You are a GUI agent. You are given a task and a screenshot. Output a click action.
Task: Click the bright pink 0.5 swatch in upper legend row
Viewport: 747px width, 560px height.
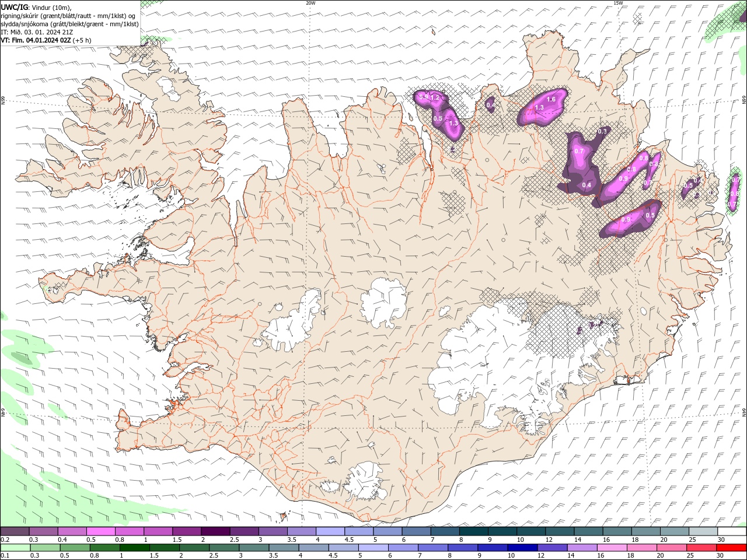click(100, 531)
